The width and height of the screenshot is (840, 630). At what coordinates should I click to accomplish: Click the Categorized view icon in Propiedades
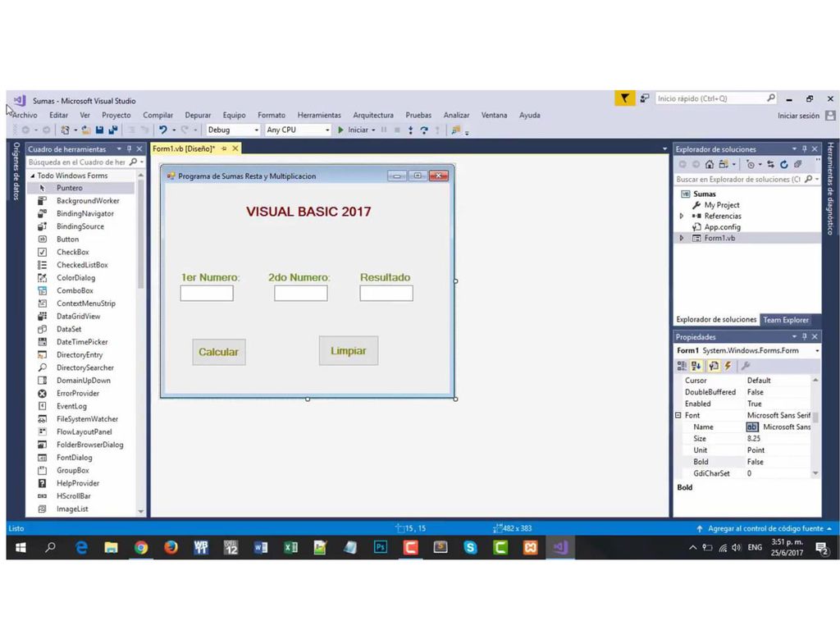(682, 366)
